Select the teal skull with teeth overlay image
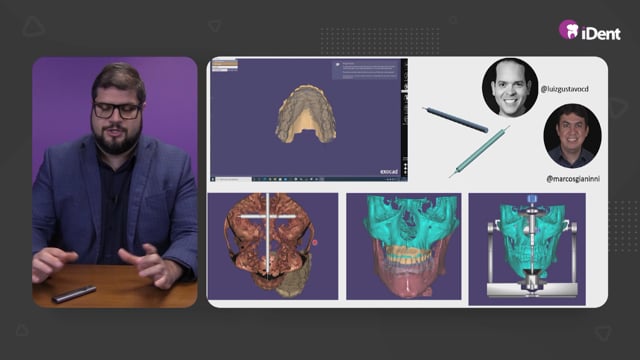 (404, 246)
